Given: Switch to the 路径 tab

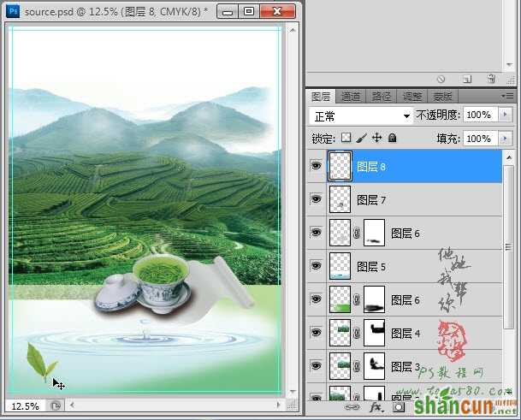Looking at the screenshot, I should (x=381, y=97).
